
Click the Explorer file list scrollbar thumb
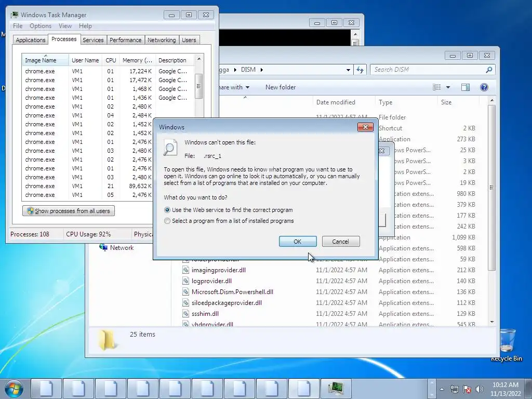click(491, 188)
